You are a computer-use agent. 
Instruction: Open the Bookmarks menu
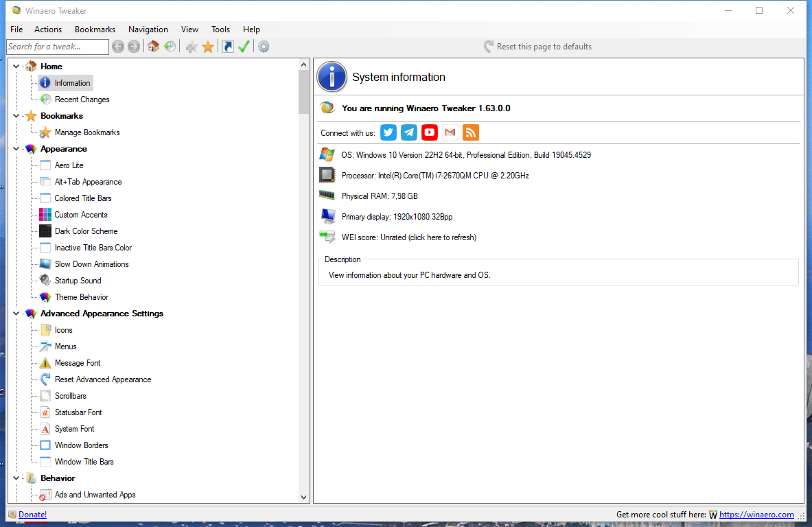[95, 30]
